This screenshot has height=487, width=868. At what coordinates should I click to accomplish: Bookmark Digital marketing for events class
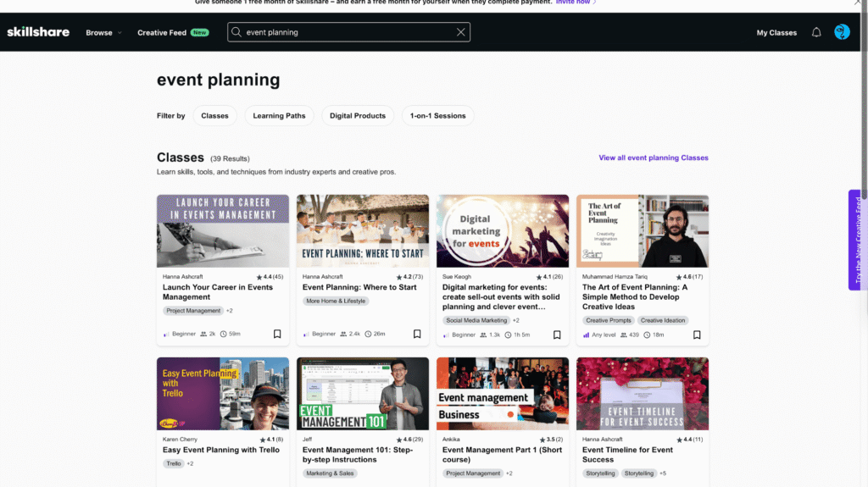click(x=557, y=335)
